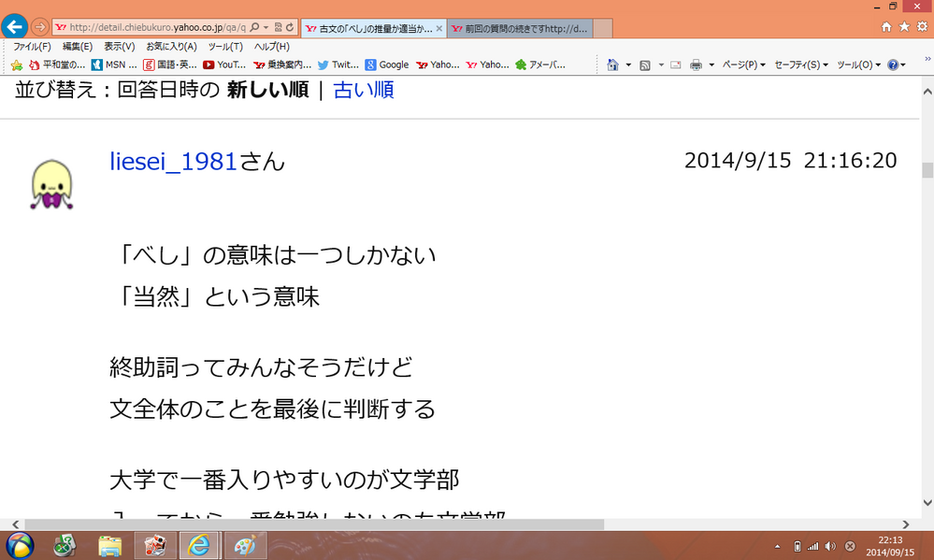The height and width of the screenshot is (560, 934).
Task: Click the Twitter bookmark in favorites bar
Action: (x=338, y=65)
